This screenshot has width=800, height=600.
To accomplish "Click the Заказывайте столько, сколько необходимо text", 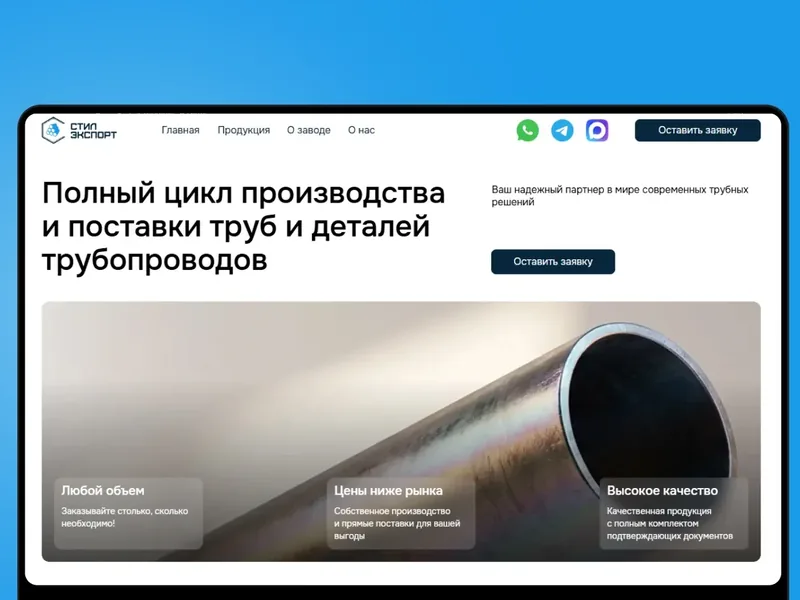I will [124, 517].
